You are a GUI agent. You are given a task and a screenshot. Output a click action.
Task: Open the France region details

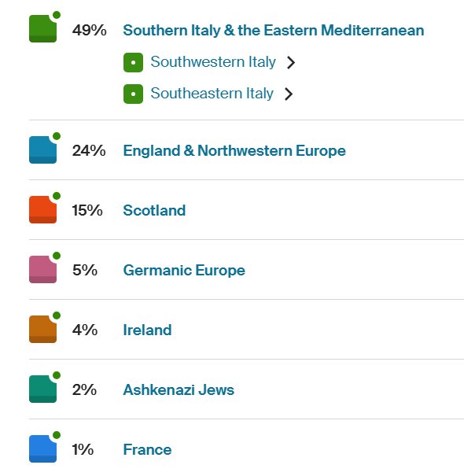point(147,449)
